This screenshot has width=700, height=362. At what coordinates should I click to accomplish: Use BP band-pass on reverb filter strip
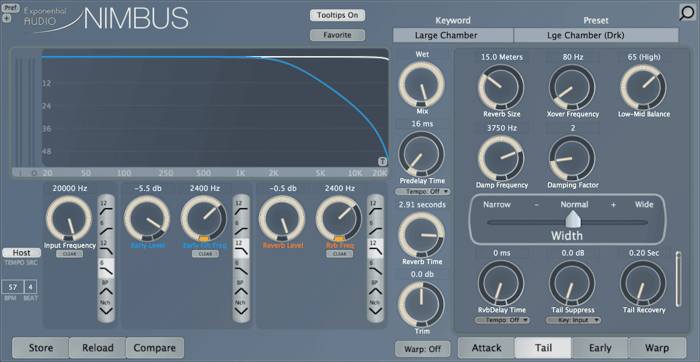coord(375,288)
